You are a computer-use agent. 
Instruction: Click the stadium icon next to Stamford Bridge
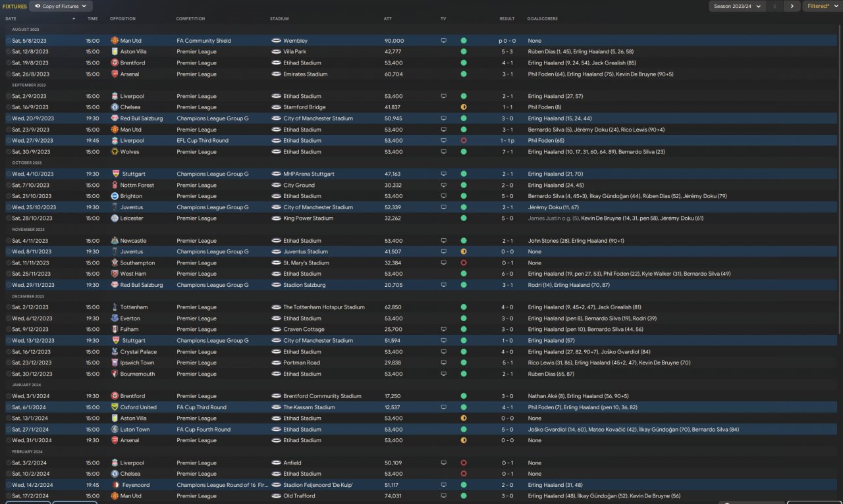[277, 107]
